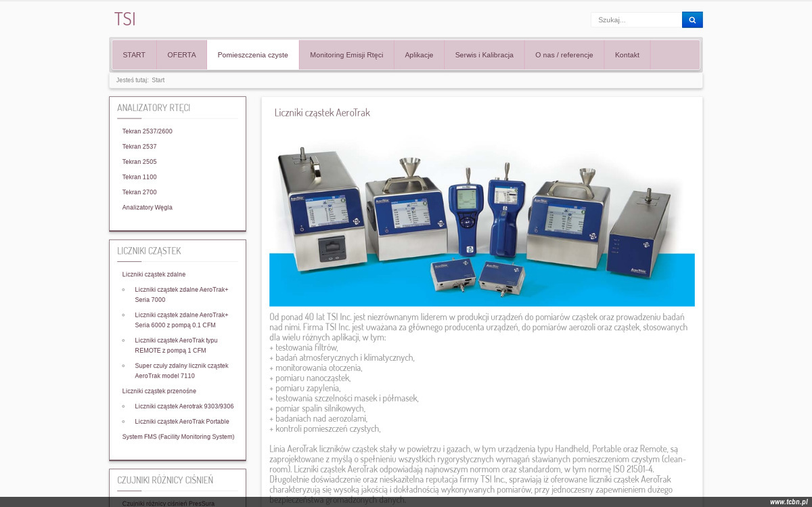Click the blue search magnifier button
Image resolution: width=812 pixels, height=507 pixels.
(692, 20)
